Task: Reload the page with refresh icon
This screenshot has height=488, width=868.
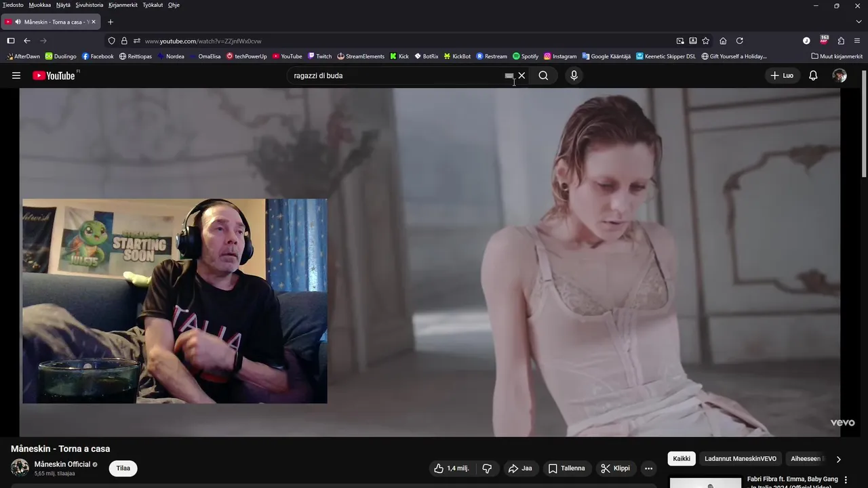Action: (x=740, y=41)
